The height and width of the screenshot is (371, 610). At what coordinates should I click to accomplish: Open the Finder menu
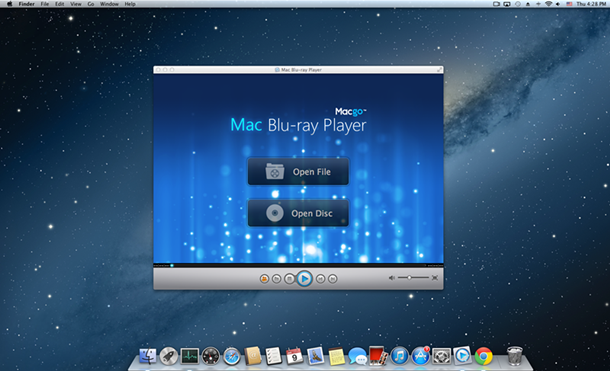click(26, 4)
